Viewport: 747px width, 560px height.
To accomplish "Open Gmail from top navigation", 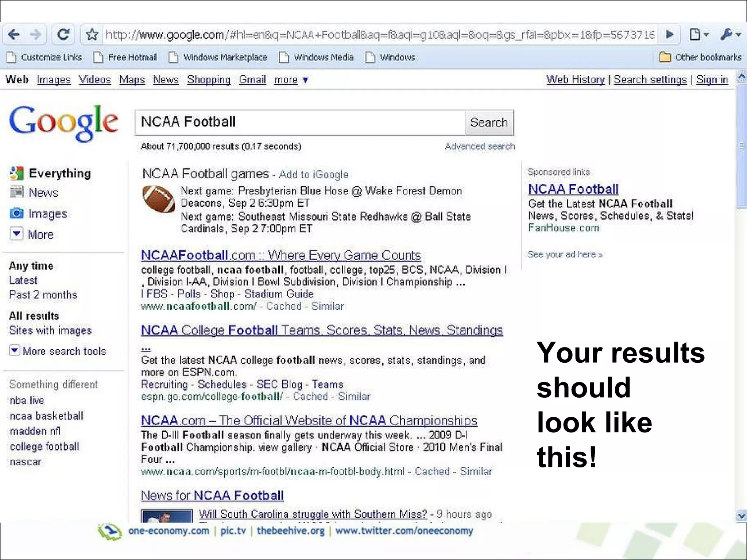I will [x=252, y=79].
